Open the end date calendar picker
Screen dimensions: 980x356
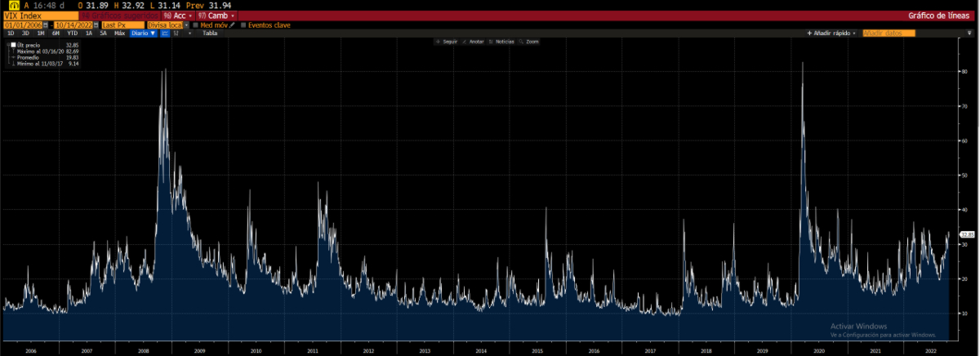click(x=96, y=25)
